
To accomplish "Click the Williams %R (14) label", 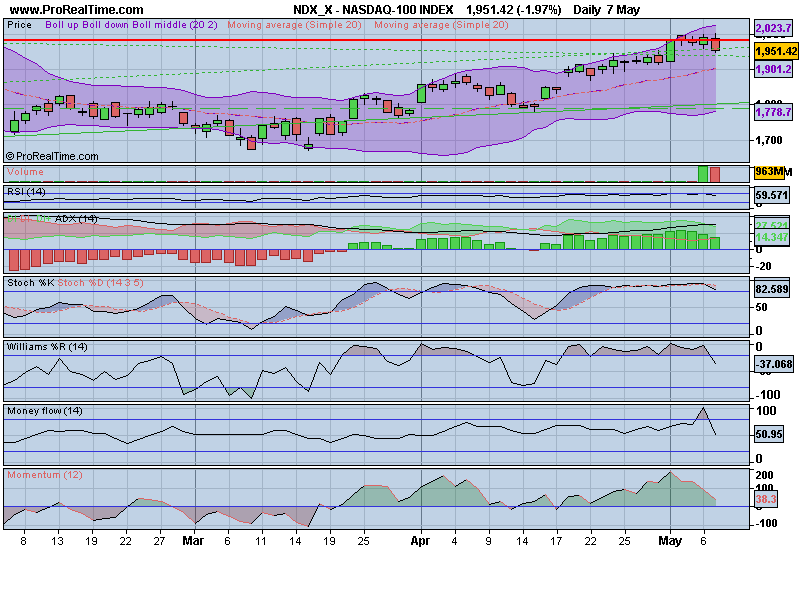I will pyautogui.click(x=47, y=347).
